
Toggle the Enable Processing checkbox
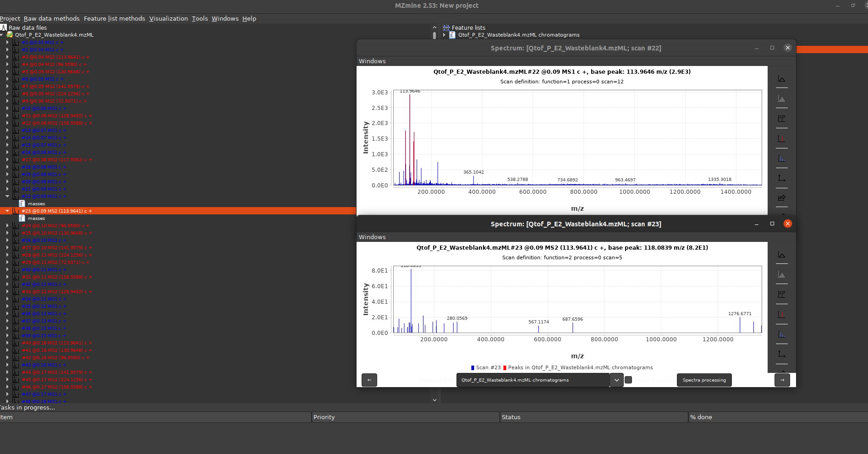[628, 380]
